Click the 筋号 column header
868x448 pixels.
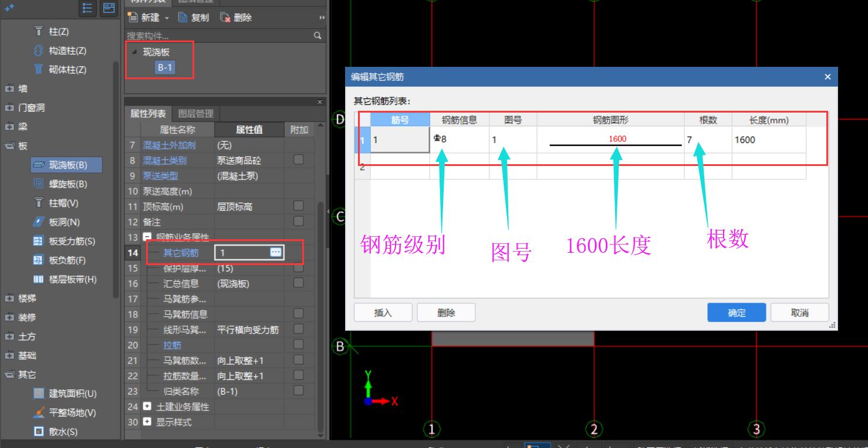coord(400,120)
